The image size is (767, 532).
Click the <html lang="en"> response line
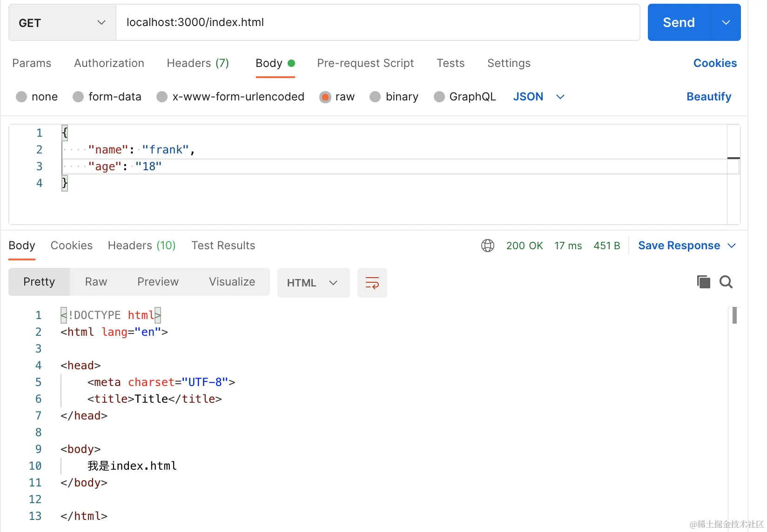point(114,332)
